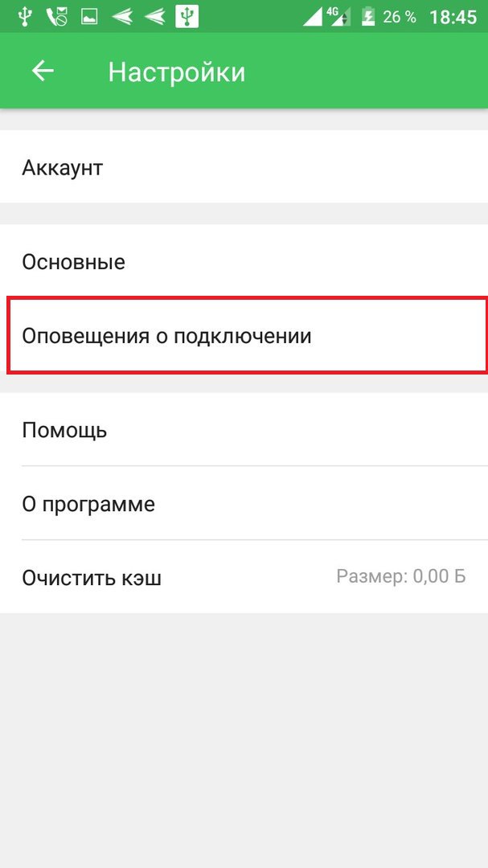
Task: Tap the 18:45 clock
Action: pyautogui.click(x=453, y=16)
